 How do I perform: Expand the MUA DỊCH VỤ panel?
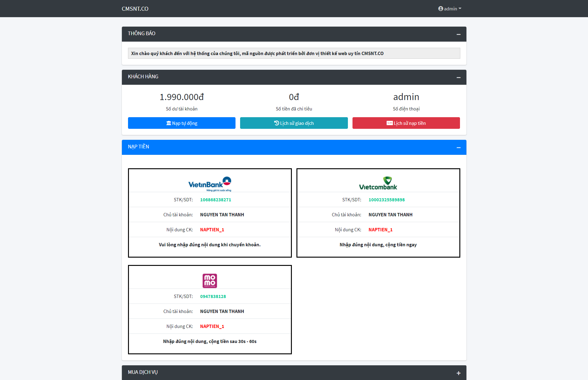(x=458, y=373)
